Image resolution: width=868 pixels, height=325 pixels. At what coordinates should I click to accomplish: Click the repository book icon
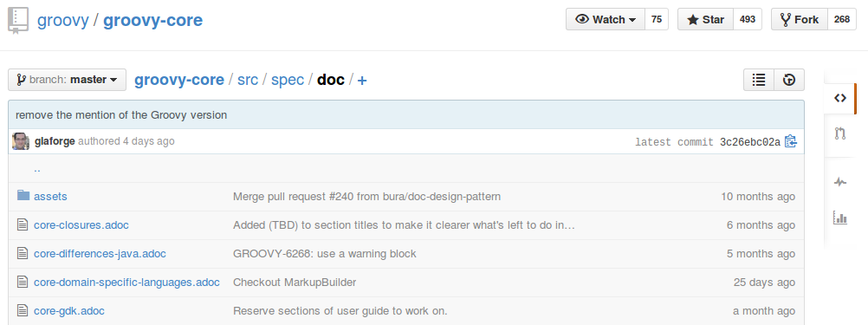tap(17, 21)
